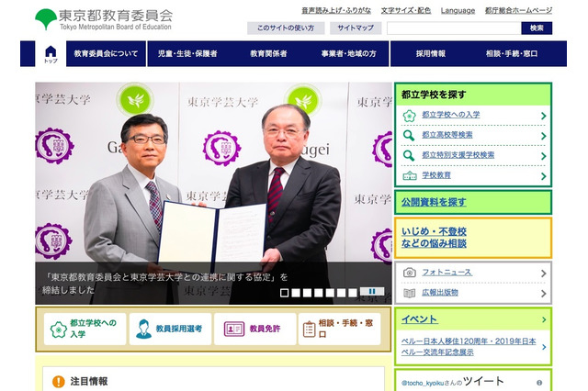Select the fourth slideshow indicator square
The height and width of the screenshot is (391, 588).
coord(319,293)
